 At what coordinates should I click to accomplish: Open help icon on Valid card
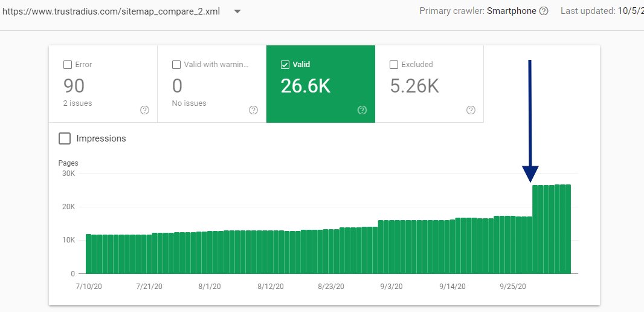click(x=362, y=110)
